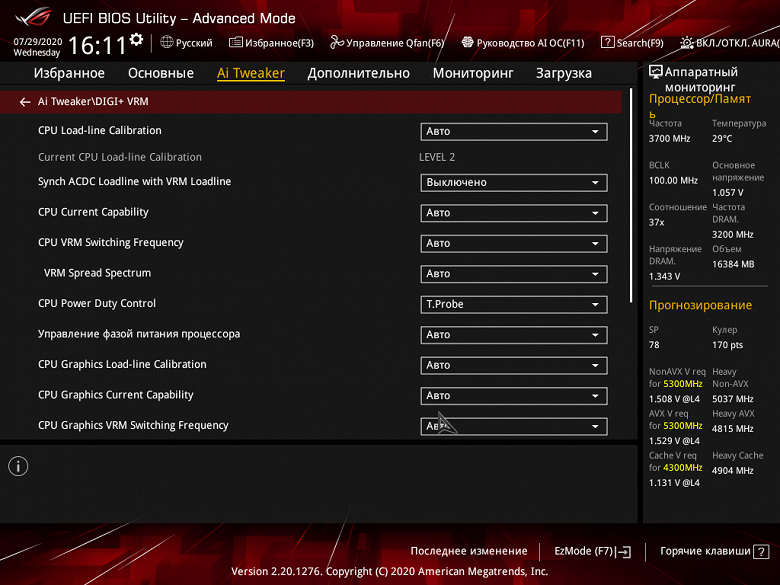This screenshot has width=780, height=585.
Task: Click the 170 pts cooler value
Action: pos(727,345)
